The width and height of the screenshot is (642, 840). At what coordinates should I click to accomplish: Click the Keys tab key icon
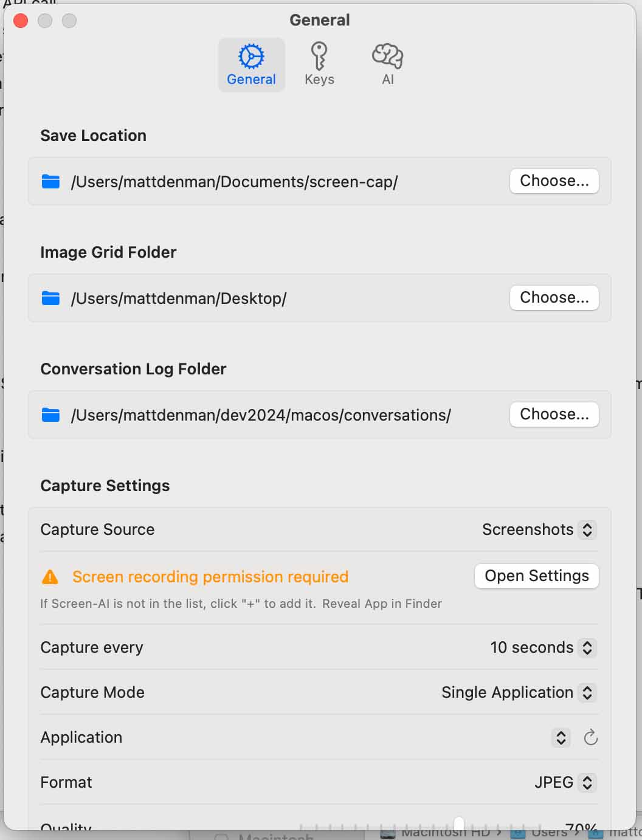(319, 57)
